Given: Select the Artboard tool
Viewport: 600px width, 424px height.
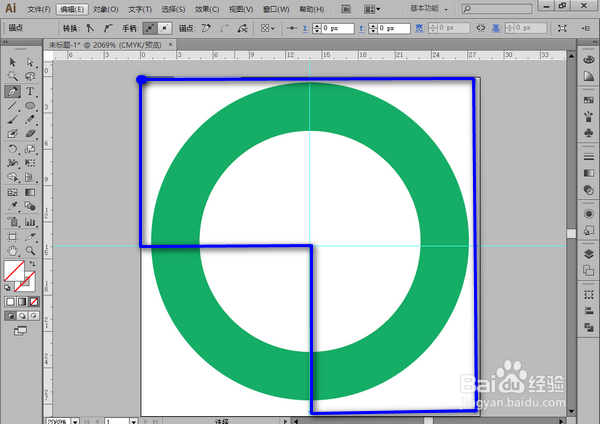Looking at the screenshot, I should click(x=12, y=236).
